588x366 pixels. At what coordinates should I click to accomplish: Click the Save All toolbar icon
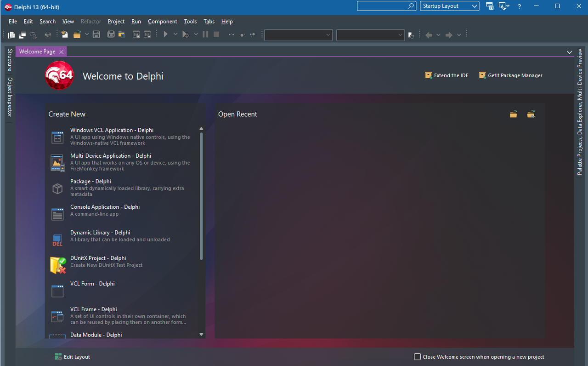pyautogui.click(x=111, y=34)
